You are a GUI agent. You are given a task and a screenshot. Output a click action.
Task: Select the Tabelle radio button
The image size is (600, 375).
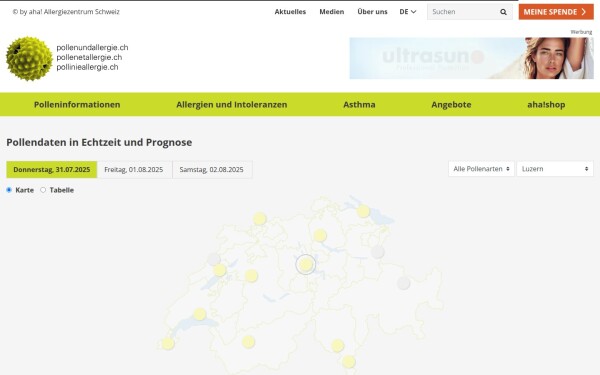(43, 190)
